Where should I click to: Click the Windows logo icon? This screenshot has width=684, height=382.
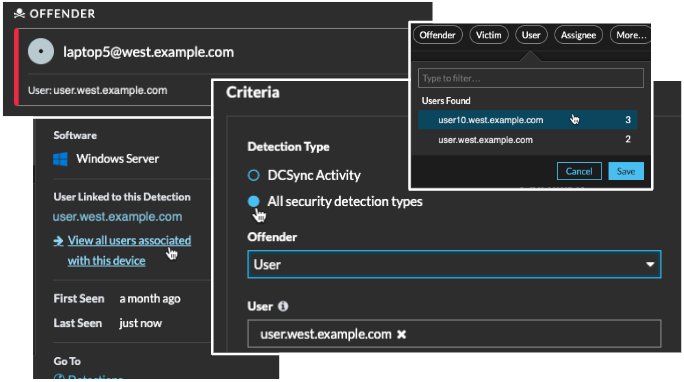60,159
